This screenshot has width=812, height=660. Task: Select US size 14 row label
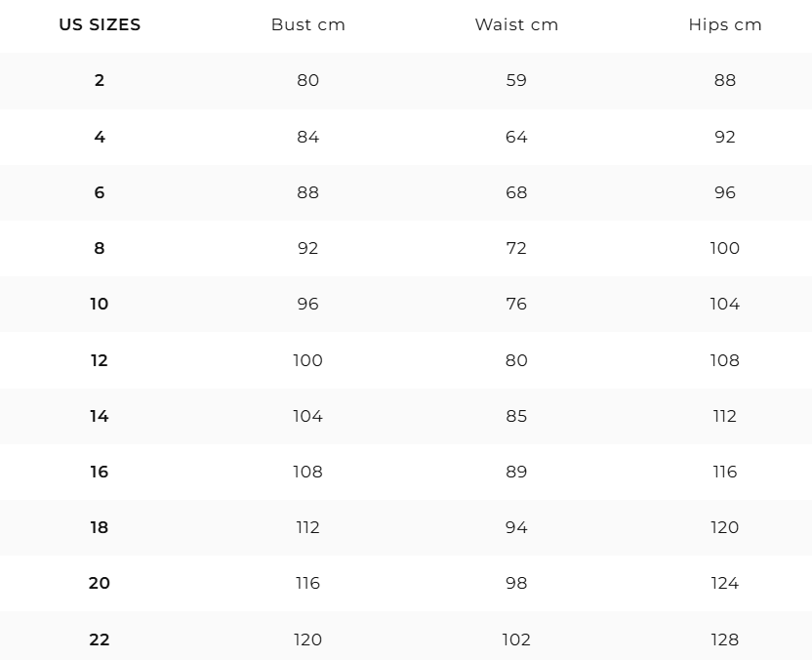click(100, 416)
